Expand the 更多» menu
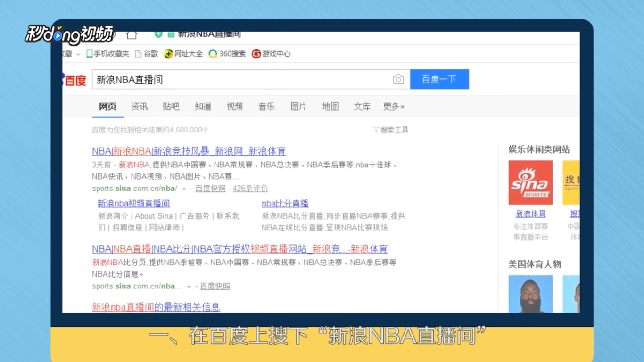 point(394,107)
